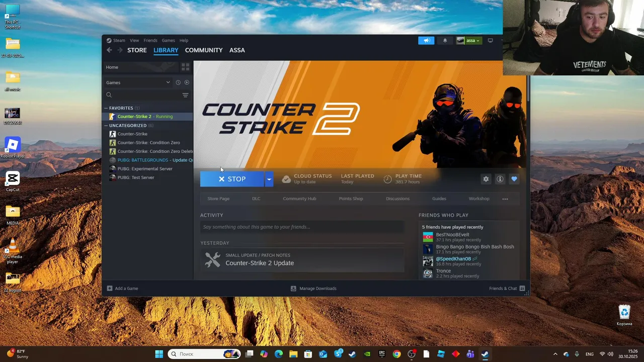Open the Windows Start menu

tap(159, 354)
